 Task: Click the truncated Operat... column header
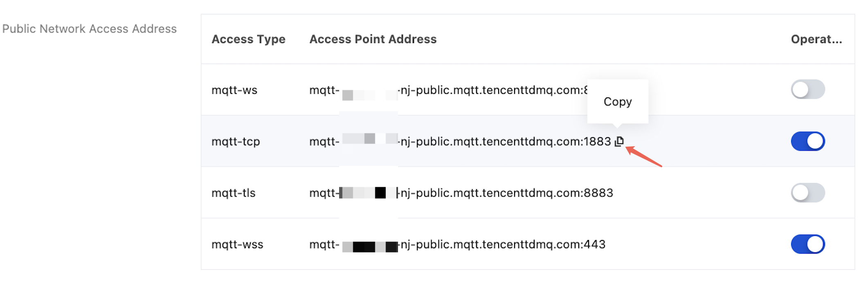tap(816, 39)
